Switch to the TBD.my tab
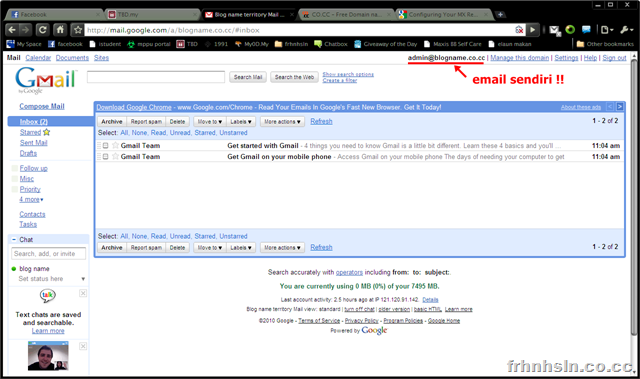 click(153, 15)
